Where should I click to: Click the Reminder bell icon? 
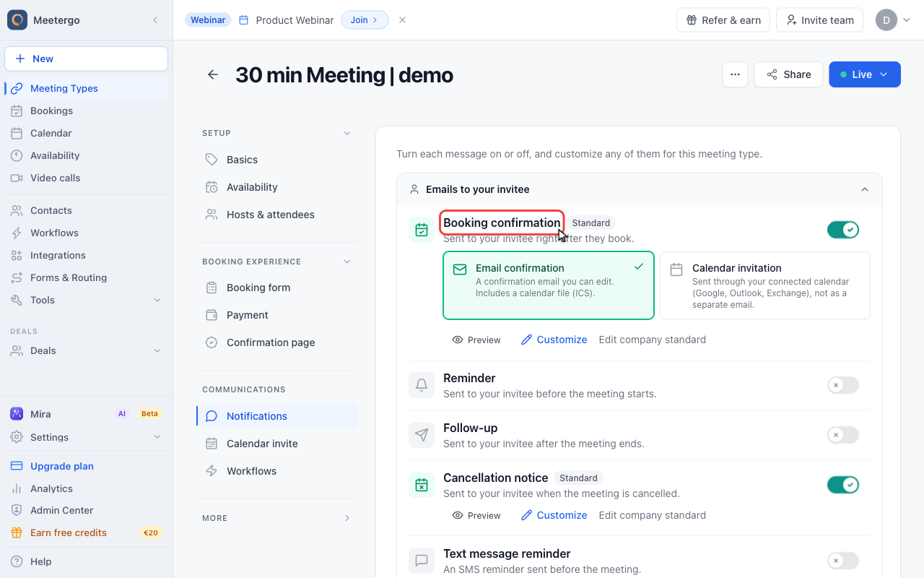[422, 385]
